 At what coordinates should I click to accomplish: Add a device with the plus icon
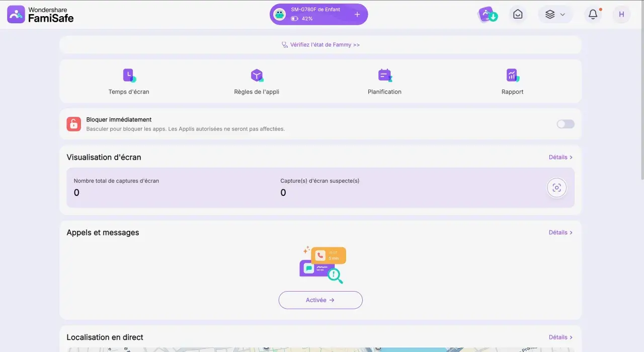click(357, 15)
